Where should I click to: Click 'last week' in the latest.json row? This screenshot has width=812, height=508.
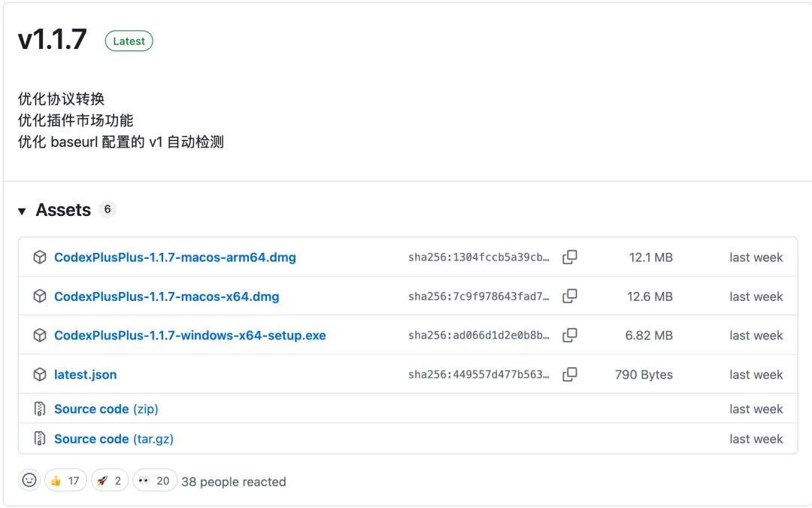756,374
